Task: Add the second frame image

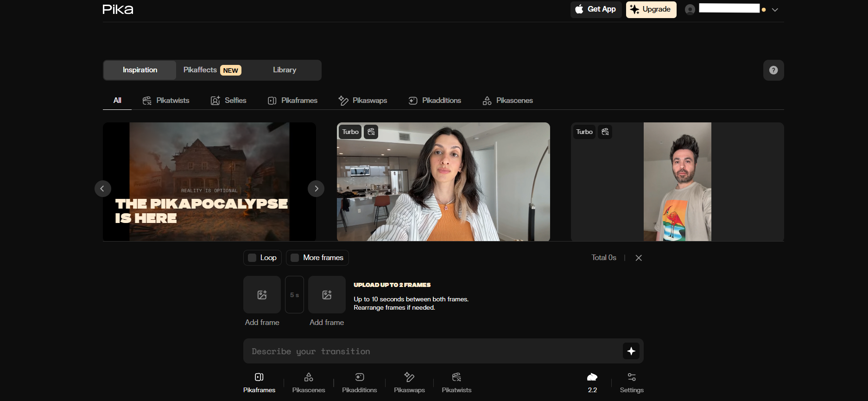Action: 327,295
